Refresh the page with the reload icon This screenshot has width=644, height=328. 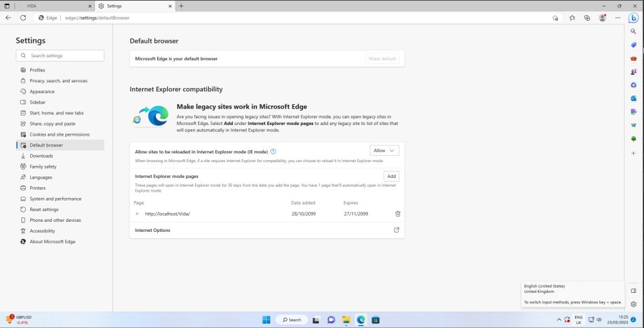point(23,18)
